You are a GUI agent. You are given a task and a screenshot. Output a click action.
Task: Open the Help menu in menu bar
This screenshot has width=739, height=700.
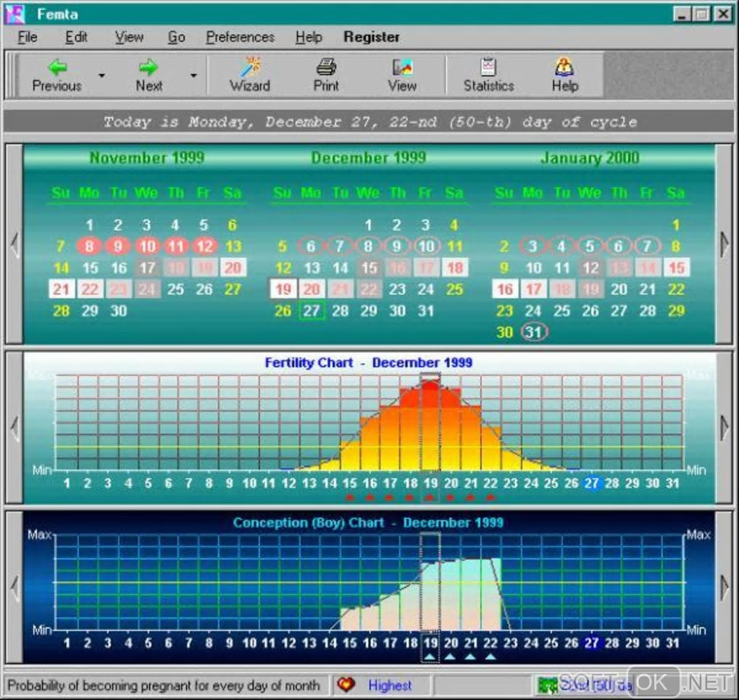click(309, 37)
